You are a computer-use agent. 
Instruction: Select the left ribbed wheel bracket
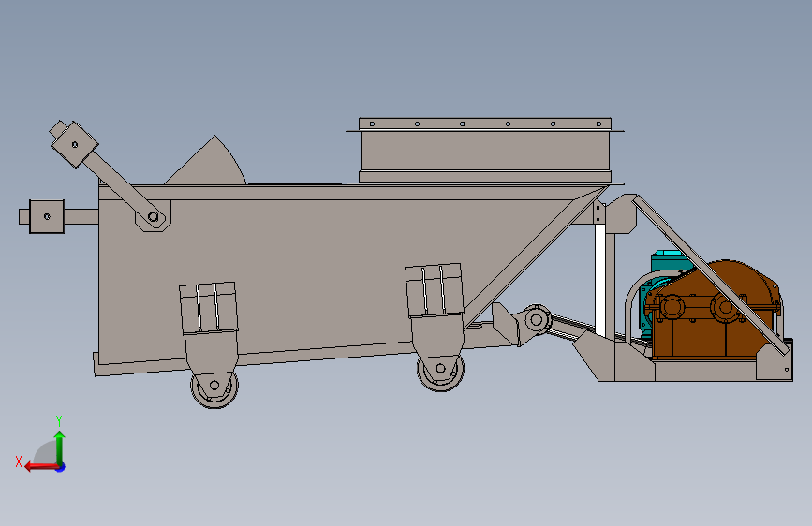tap(209, 308)
